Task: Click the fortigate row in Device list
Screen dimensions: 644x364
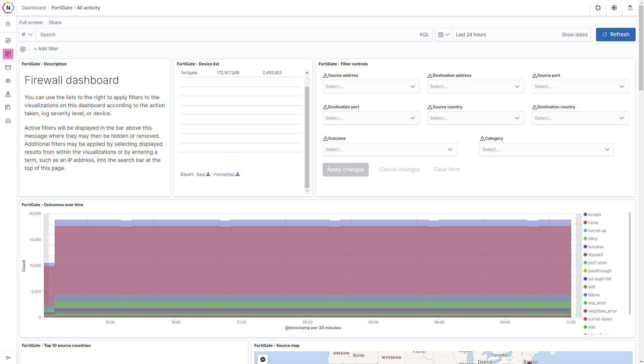Action: [240, 73]
